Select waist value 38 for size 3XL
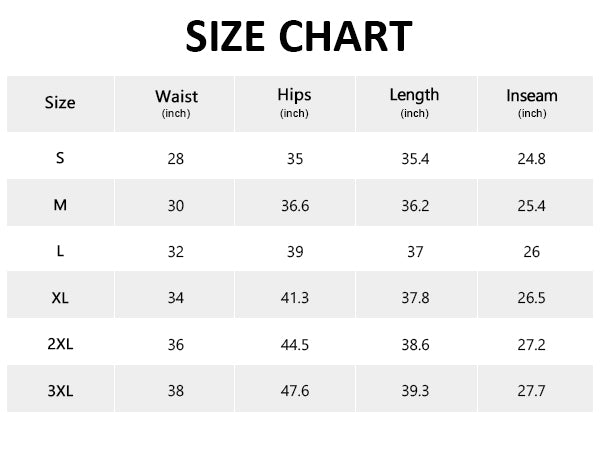The image size is (600, 450). pos(176,391)
